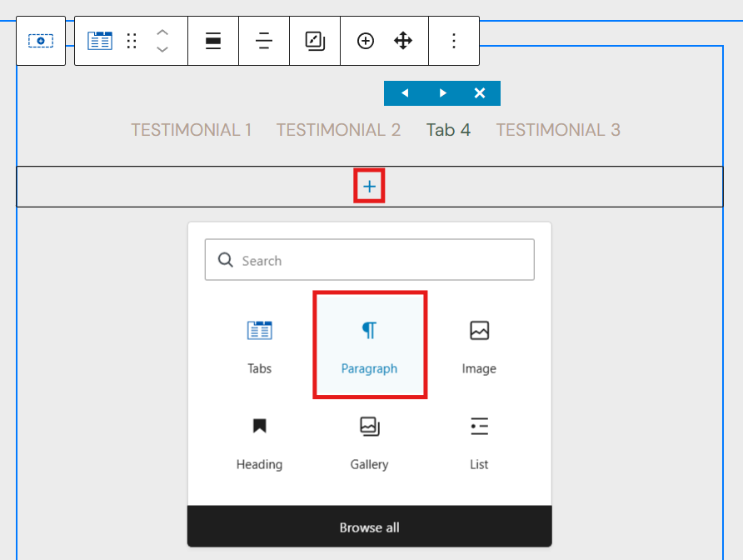Viewport: 743px width, 560px height.
Task: Click the select parent block icon
Action: point(41,41)
